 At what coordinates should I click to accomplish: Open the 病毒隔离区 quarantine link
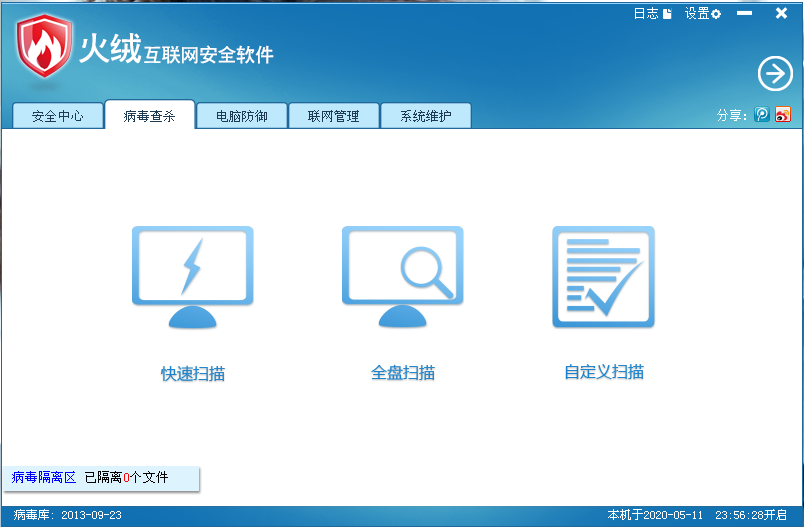pyautogui.click(x=44, y=477)
